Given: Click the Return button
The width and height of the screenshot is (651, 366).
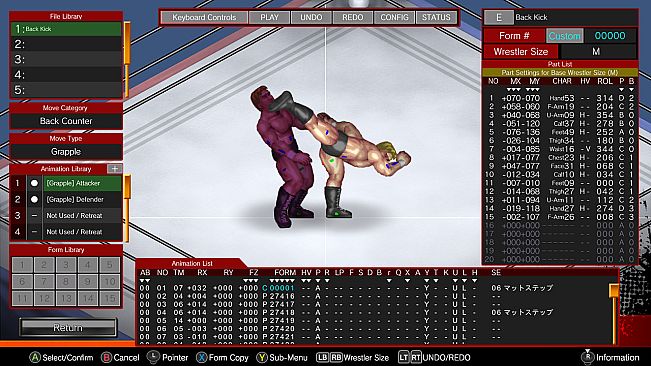Looking at the screenshot, I should tap(68, 328).
